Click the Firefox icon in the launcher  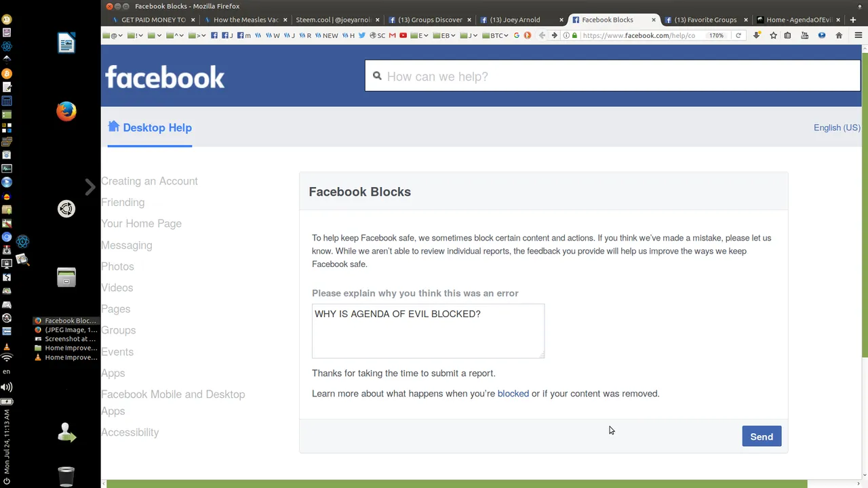click(x=66, y=111)
